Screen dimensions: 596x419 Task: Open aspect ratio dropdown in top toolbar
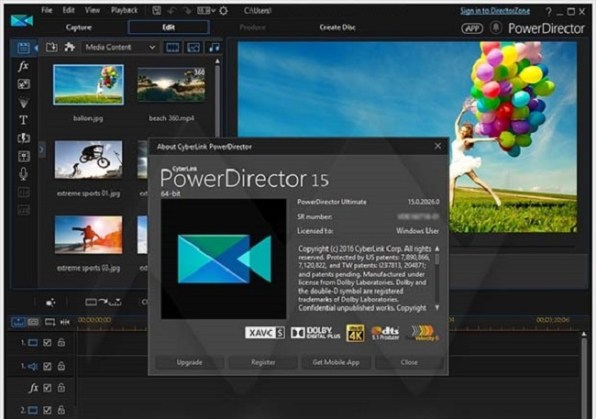click(206, 11)
